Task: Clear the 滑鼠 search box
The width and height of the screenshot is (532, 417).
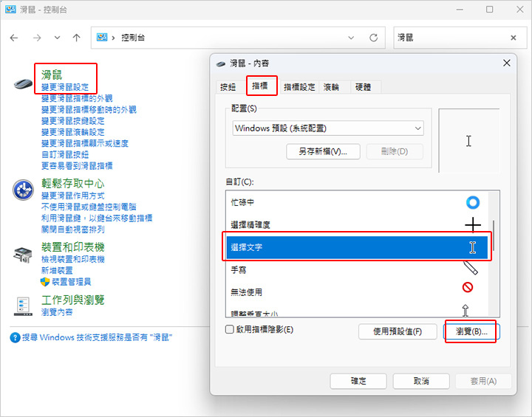Action: point(514,38)
